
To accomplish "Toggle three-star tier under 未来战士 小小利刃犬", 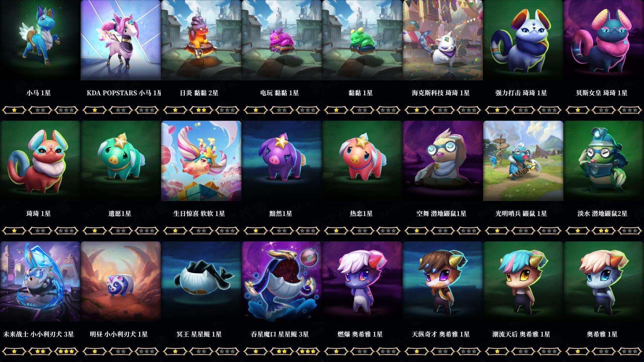I will pyautogui.click(x=66, y=351).
